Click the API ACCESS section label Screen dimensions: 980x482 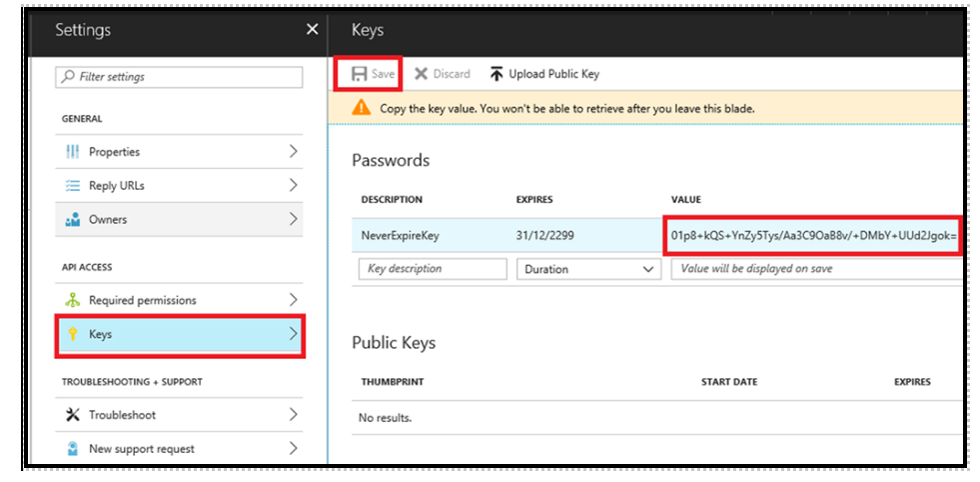87,267
